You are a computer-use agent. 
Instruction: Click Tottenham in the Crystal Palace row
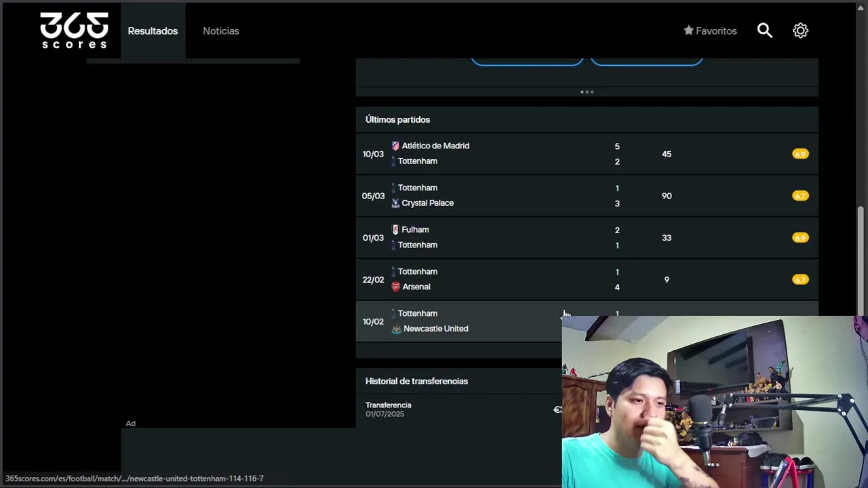pos(418,188)
